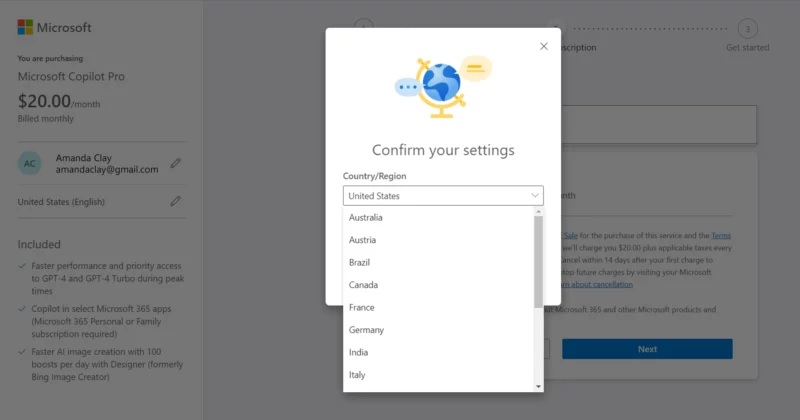The width and height of the screenshot is (800, 420).
Task: Select Australia from the country list
Action: tap(438, 217)
